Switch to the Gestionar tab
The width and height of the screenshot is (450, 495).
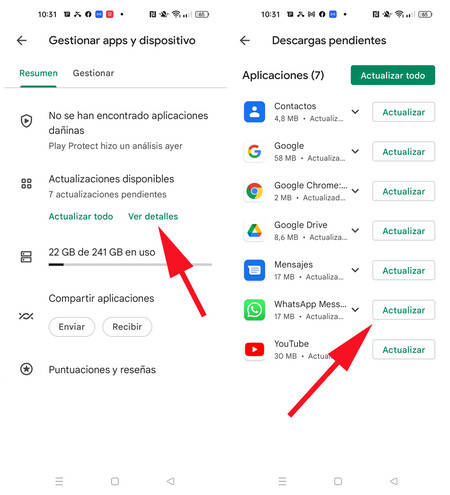click(x=93, y=73)
